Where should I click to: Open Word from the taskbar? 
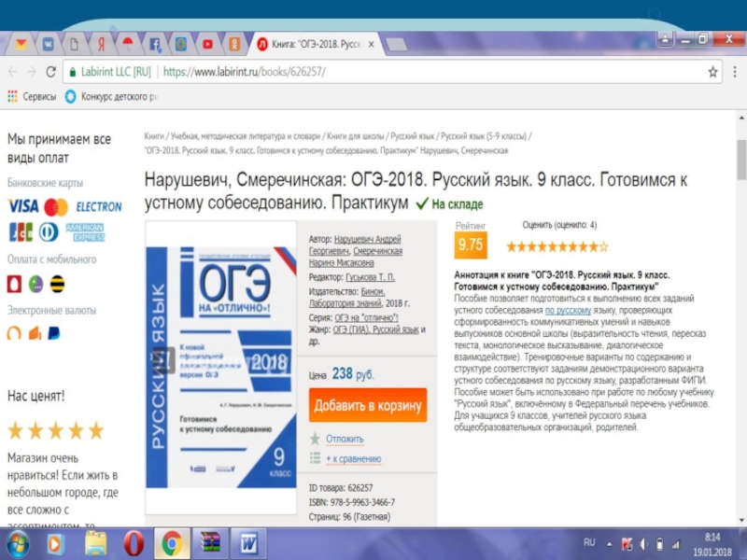248,543
